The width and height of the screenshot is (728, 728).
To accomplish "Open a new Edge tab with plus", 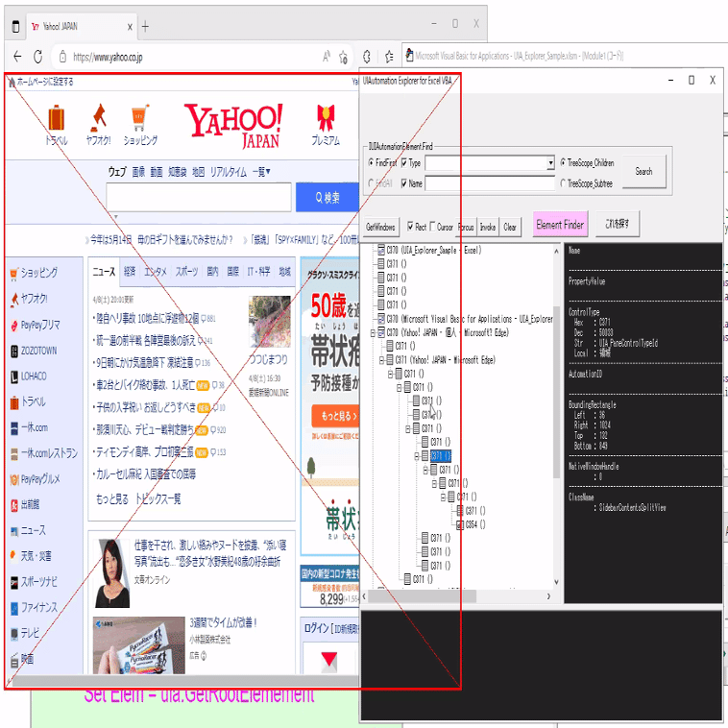I will (x=145, y=27).
